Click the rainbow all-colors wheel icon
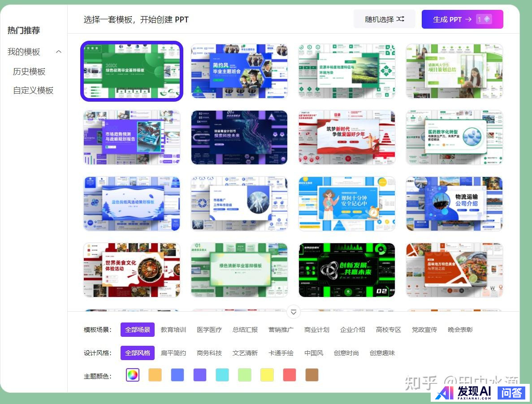This screenshot has width=532, height=404. [x=133, y=375]
